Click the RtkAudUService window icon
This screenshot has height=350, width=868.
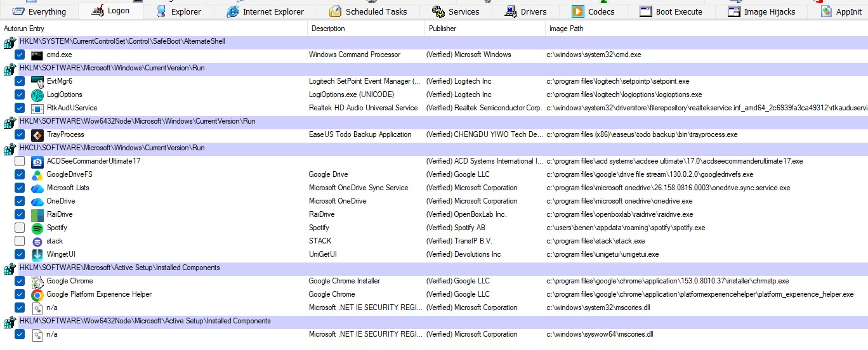37,108
